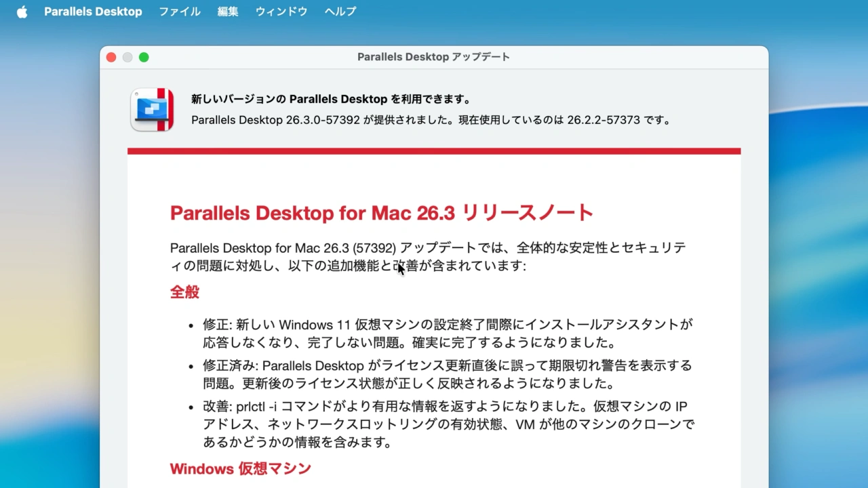868x488 pixels.
Task: Click the Windows 11 仮想マシン fix bullet
Action: (x=448, y=333)
